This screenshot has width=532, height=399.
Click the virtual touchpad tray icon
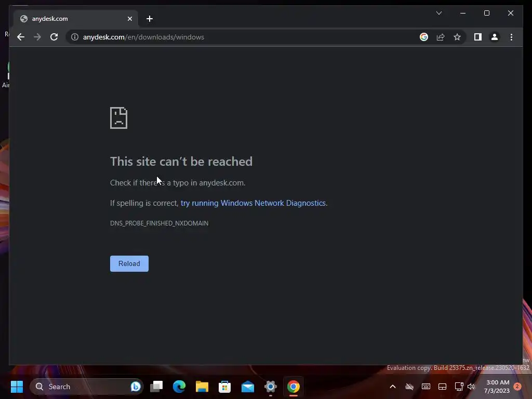point(442,387)
